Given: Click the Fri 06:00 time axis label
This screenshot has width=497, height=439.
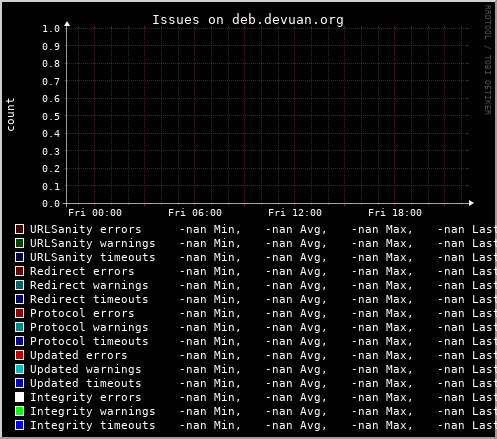Looking at the screenshot, I should pos(195,213).
